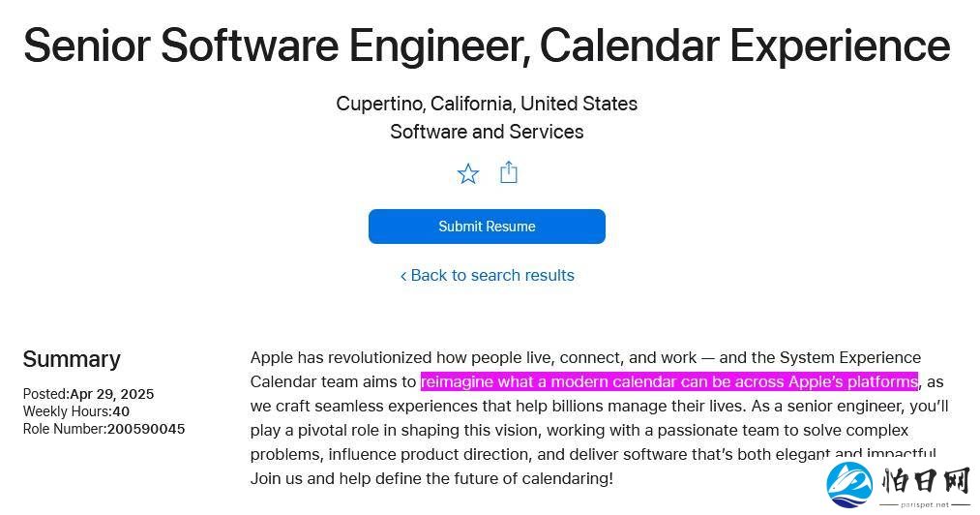
Task: Click the magenta highlighted reimagine sentence
Action: click(669, 381)
